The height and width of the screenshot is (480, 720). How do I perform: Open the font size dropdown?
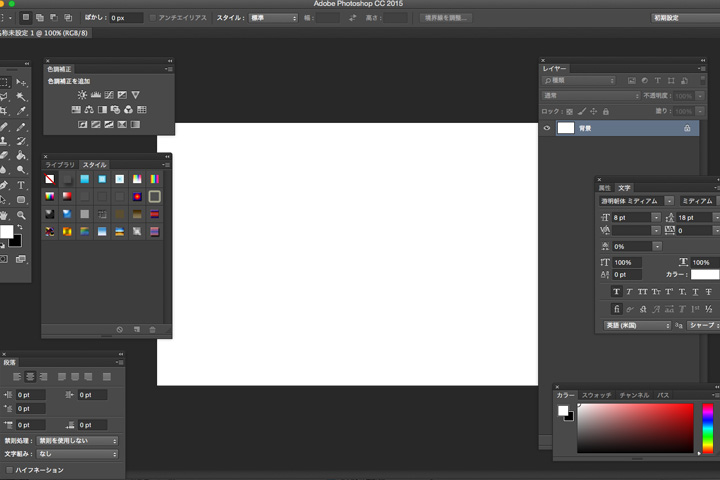(656, 217)
